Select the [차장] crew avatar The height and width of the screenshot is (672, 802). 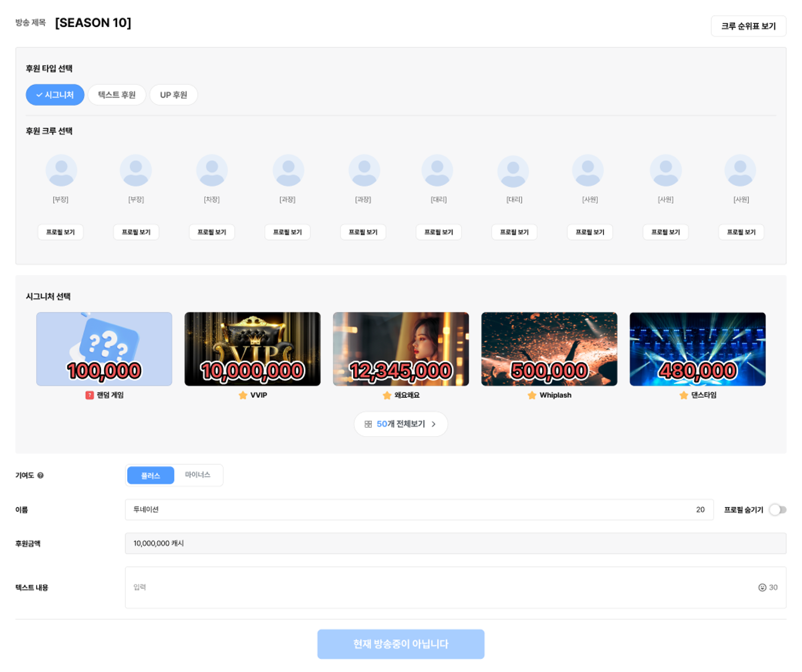(212, 171)
